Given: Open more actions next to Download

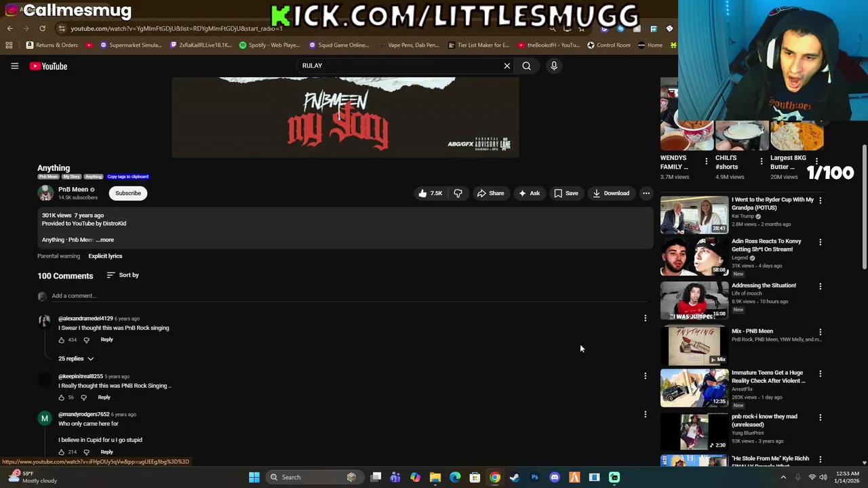Looking at the screenshot, I should 646,193.
